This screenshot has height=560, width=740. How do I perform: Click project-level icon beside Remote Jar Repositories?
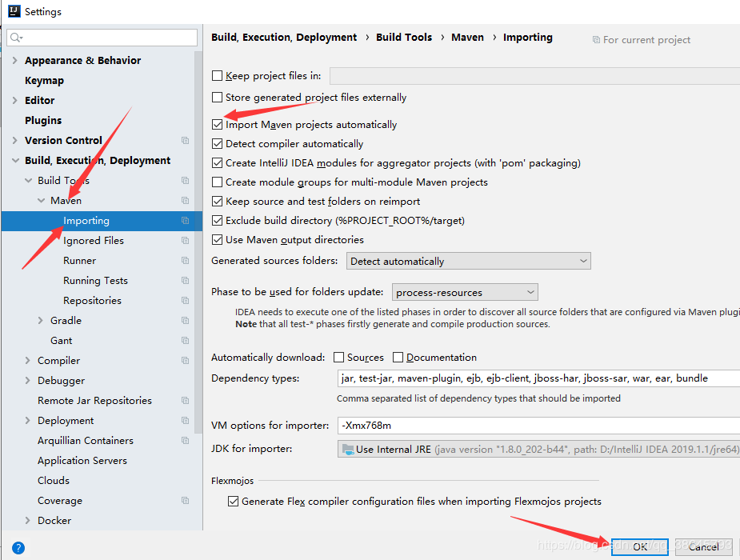pos(185,400)
